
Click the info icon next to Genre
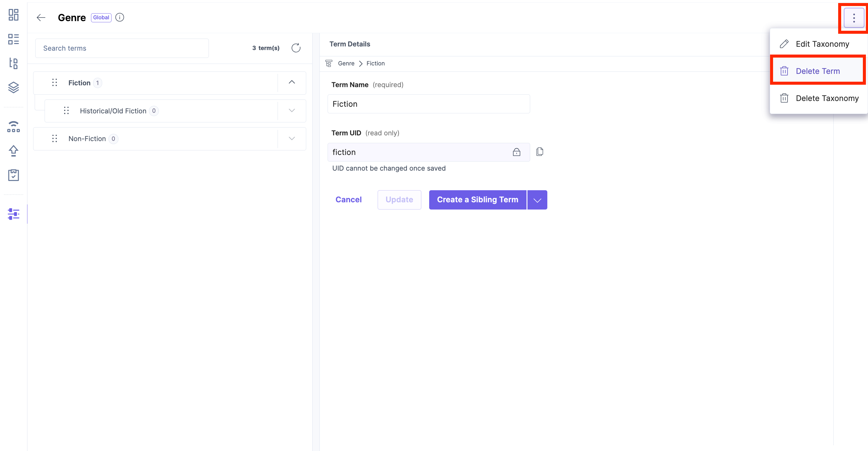[120, 17]
